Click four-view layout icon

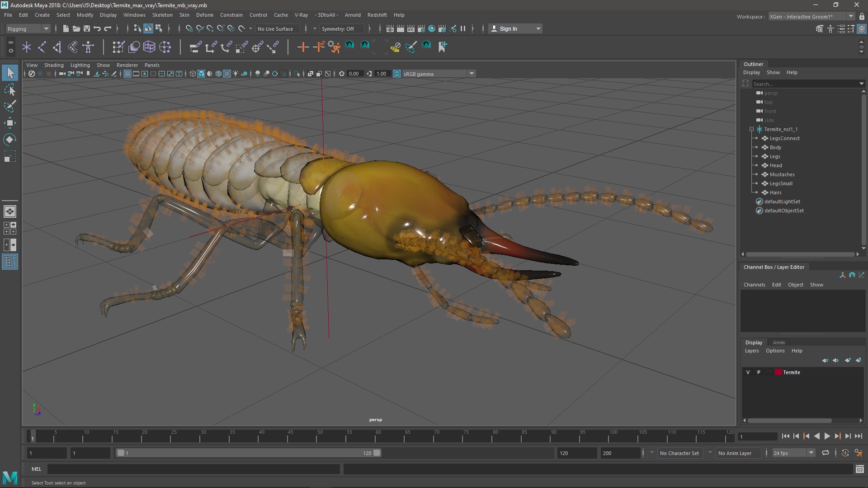pyautogui.click(x=10, y=228)
